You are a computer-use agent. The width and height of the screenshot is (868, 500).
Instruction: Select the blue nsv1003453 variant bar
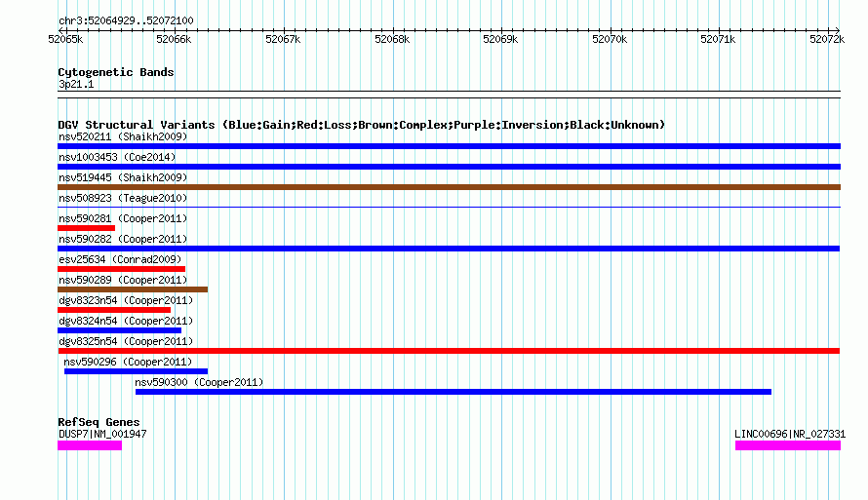449,167
